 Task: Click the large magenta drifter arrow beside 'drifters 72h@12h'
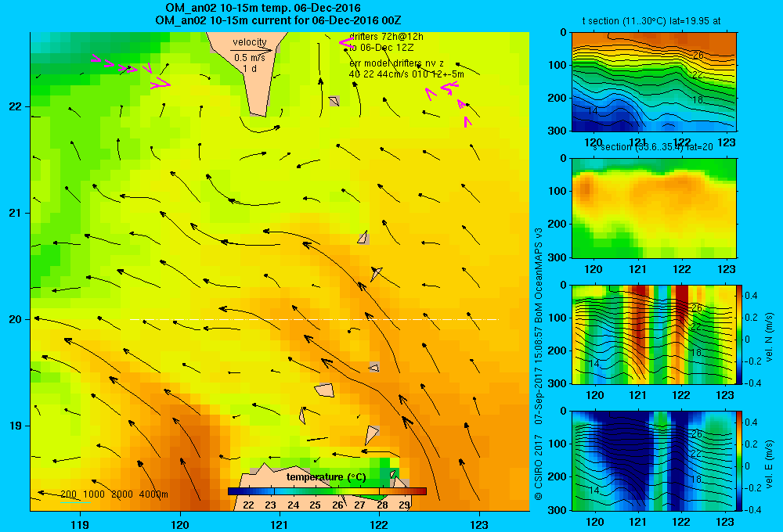pyautogui.click(x=346, y=43)
